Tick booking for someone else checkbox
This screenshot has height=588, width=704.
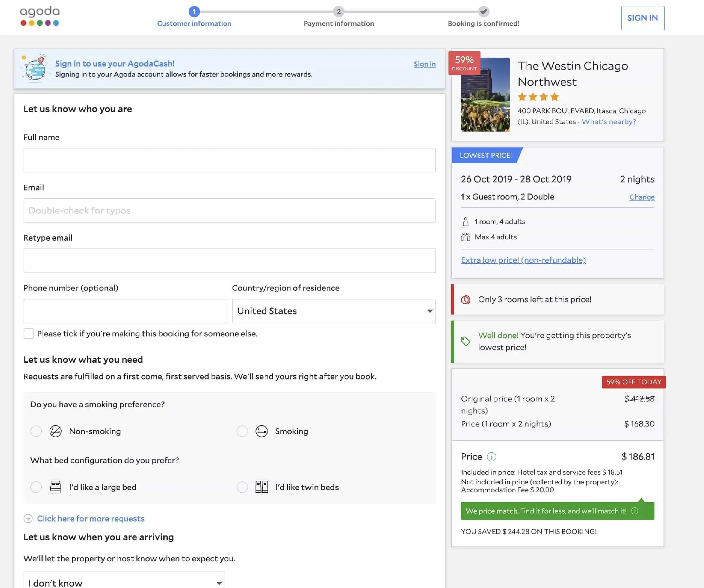[x=29, y=334]
